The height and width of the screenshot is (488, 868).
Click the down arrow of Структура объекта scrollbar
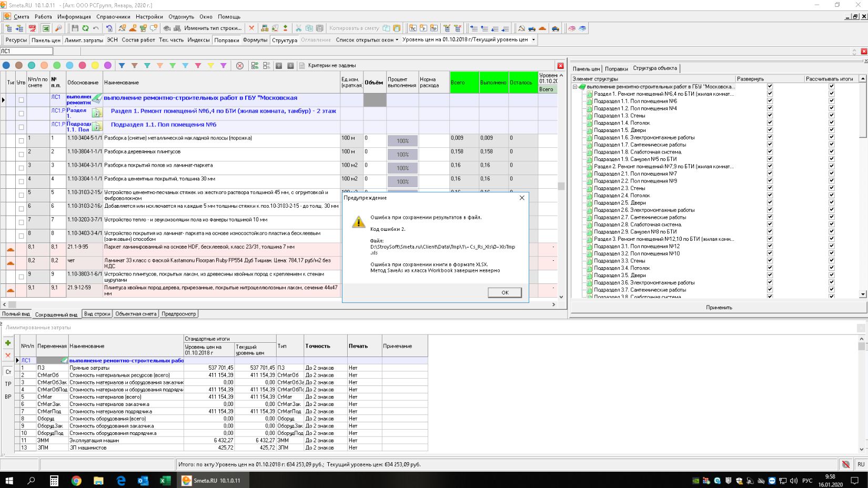863,294
